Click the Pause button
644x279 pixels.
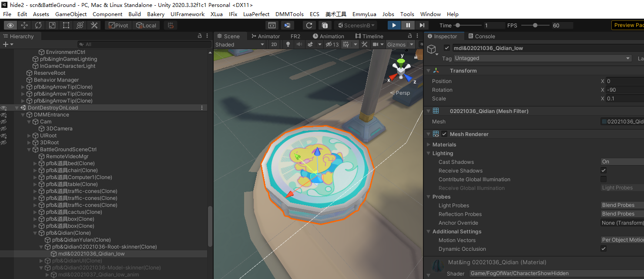(x=408, y=25)
